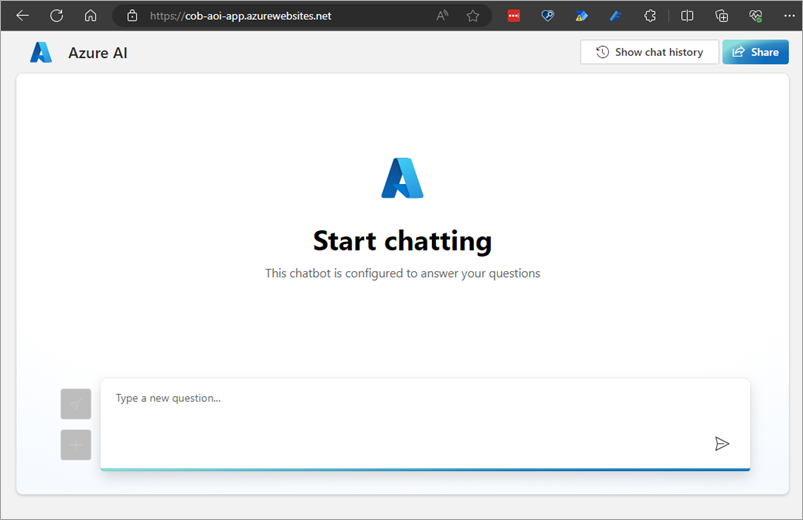Open Browser essentials heart icon
Viewport: 803px width, 520px height.
755,16
